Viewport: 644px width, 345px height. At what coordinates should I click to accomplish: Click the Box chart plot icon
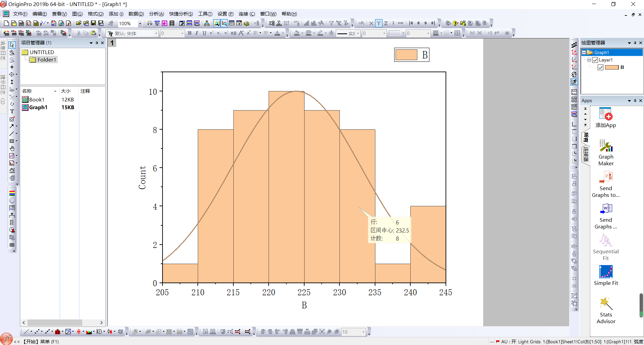tap(79, 332)
